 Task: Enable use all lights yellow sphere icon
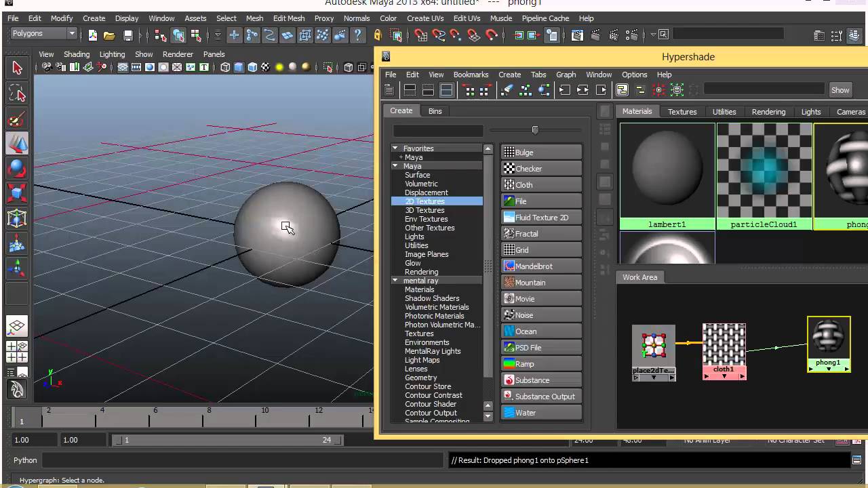point(279,67)
